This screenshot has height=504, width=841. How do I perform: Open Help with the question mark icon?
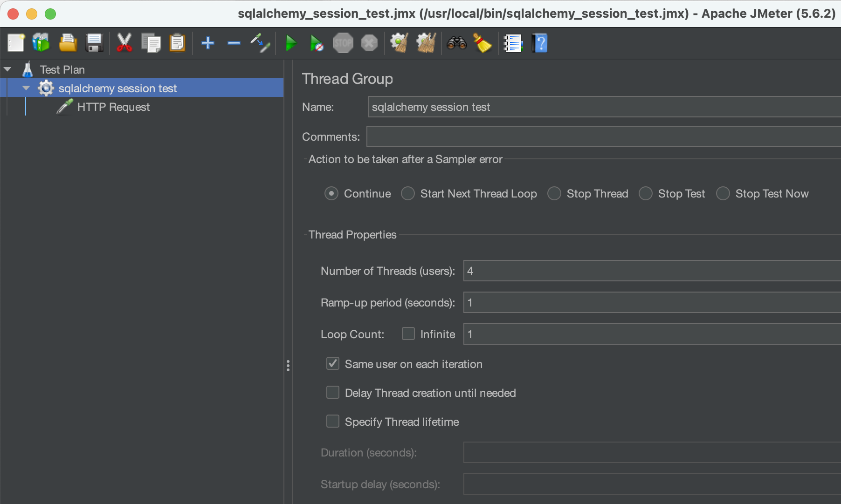point(540,43)
